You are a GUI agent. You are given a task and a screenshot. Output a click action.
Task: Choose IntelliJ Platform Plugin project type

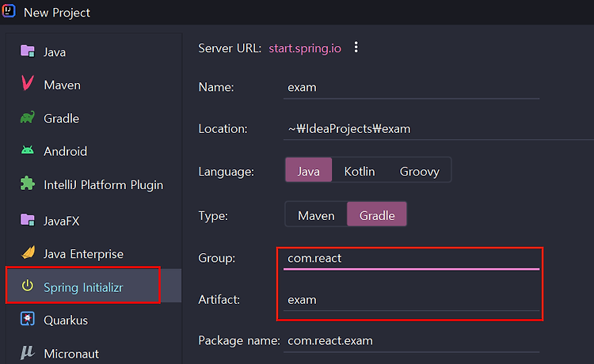[x=93, y=185]
